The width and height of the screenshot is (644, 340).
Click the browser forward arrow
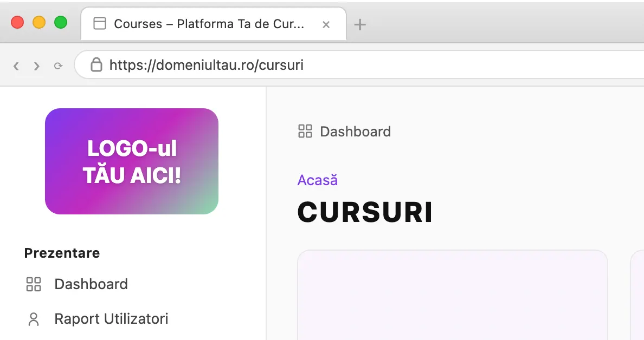click(x=36, y=66)
